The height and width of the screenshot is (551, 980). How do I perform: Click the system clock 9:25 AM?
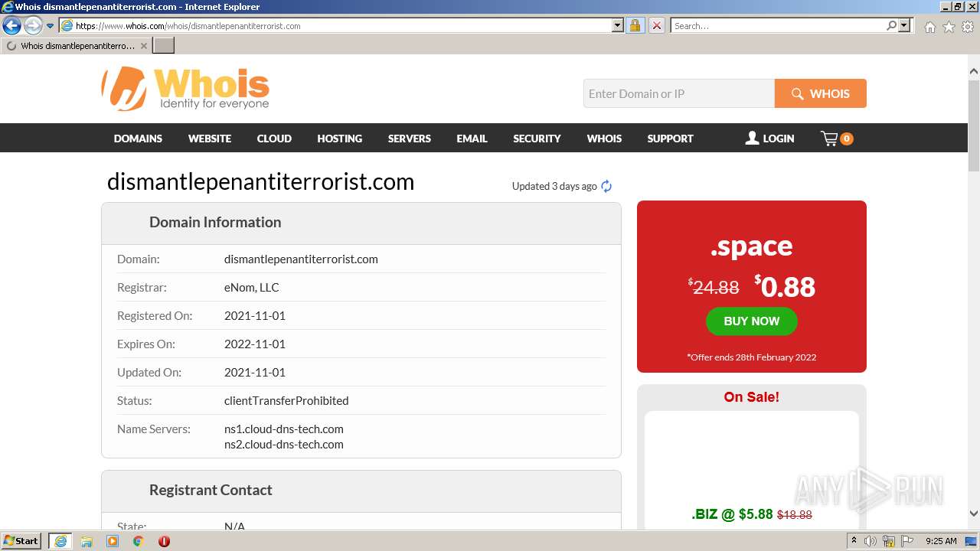pyautogui.click(x=941, y=541)
